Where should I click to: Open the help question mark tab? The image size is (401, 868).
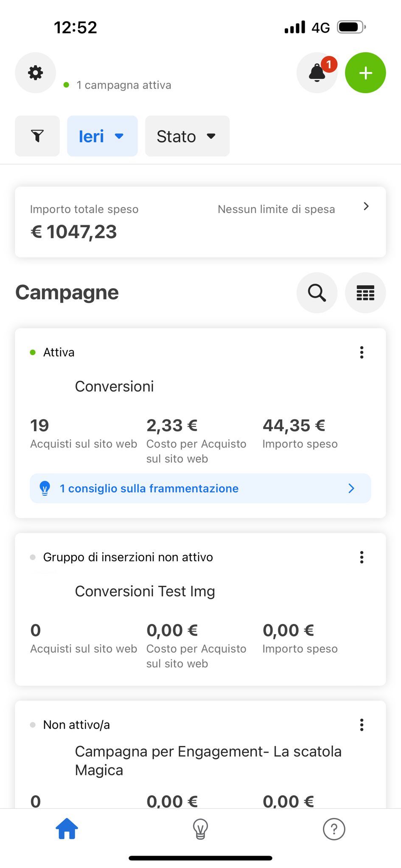click(334, 829)
